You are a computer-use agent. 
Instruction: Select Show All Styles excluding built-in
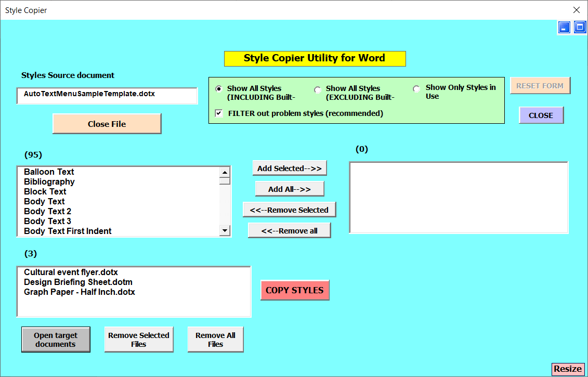click(318, 90)
